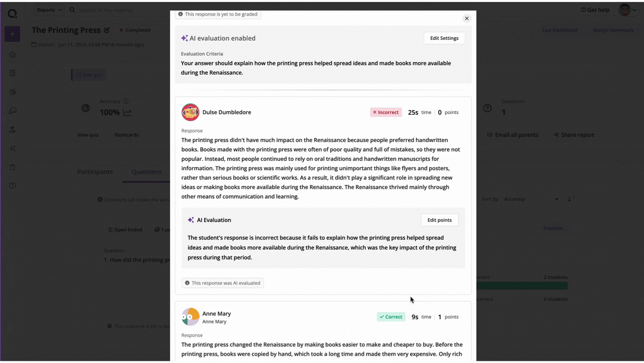
Task: Expand the Reports dropdown in top bar
Action: pyautogui.click(x=49, y=10)
